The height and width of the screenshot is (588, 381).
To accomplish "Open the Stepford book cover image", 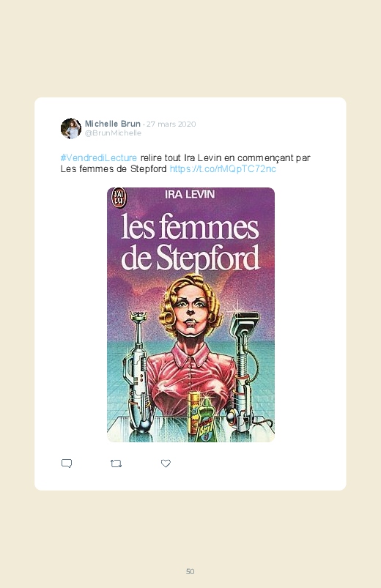I will click(x=190, y=315).
